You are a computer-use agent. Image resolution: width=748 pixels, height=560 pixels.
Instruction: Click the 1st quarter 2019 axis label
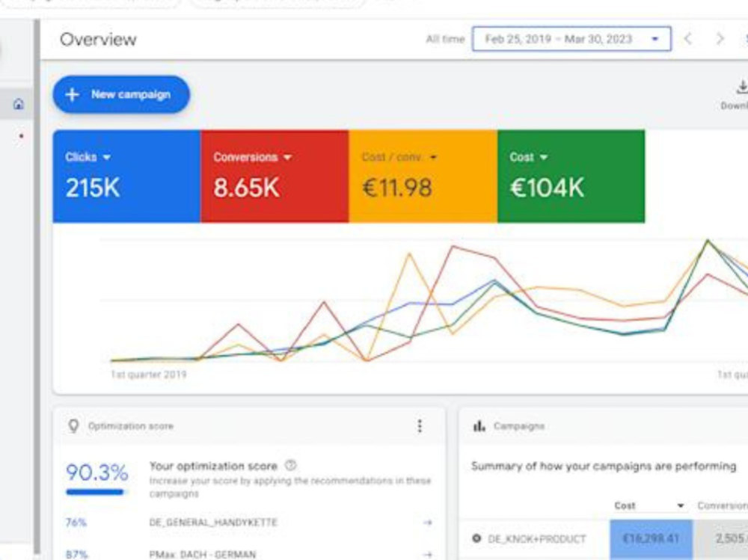tap(149, 375)
